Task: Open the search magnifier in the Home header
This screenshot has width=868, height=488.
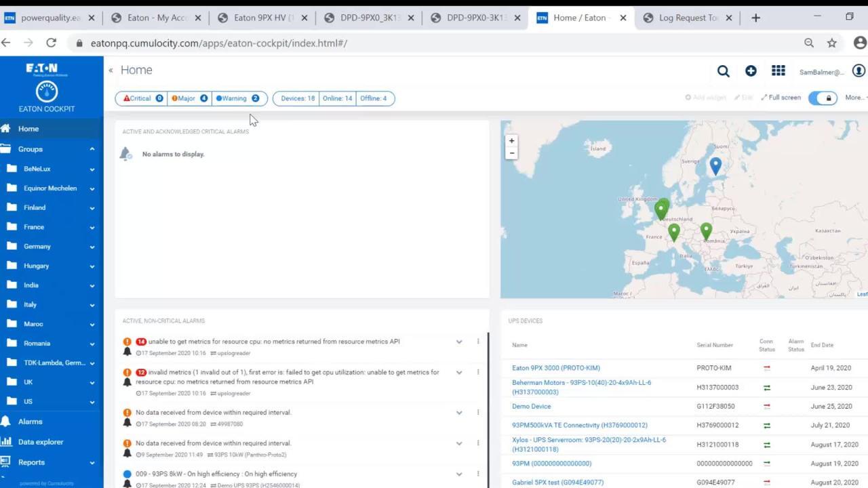Action: pyautogui.click(x=724, y=71)
